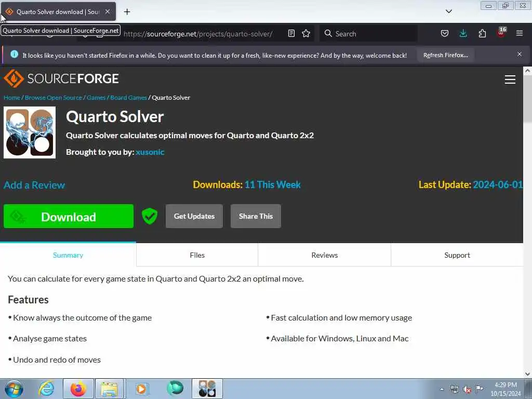532x399 pixels.
Task: Close the Quarto Solver tab
Action: tap(108, 11)
